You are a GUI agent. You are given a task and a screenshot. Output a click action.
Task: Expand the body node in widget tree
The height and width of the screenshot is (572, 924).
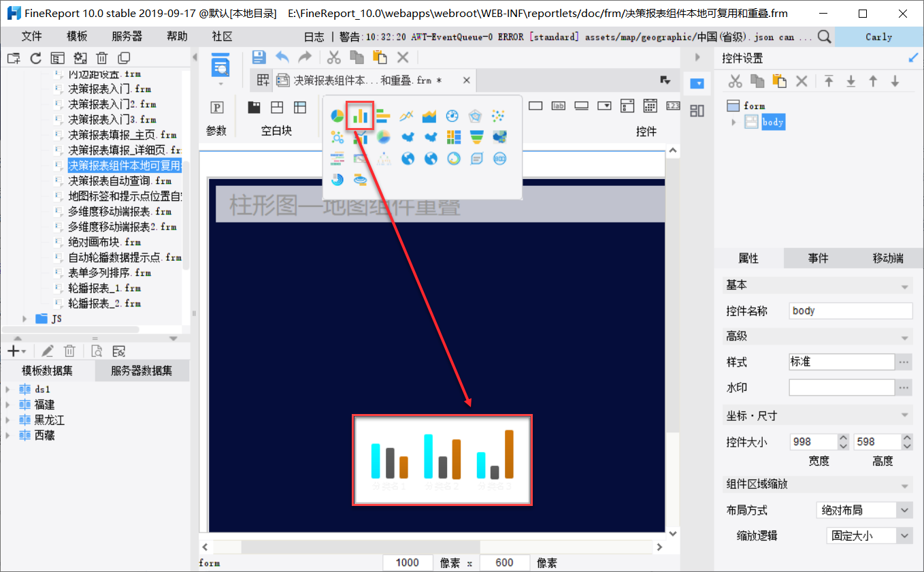tap(733, 123)
